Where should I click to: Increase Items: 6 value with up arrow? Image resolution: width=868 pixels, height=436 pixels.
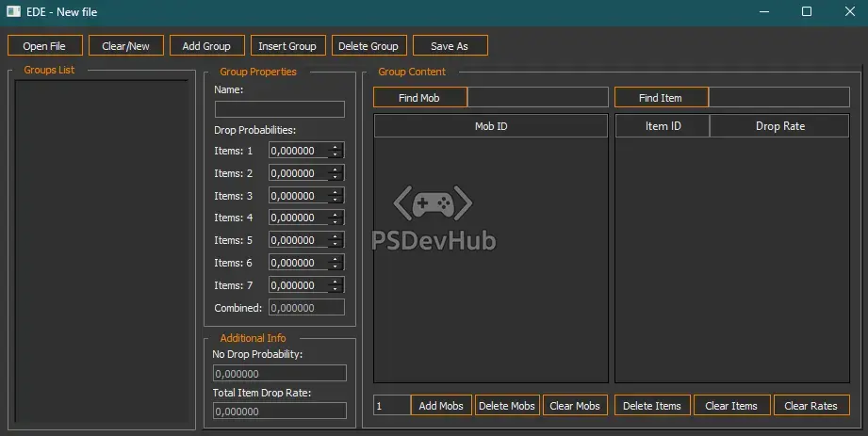point(336,258)
